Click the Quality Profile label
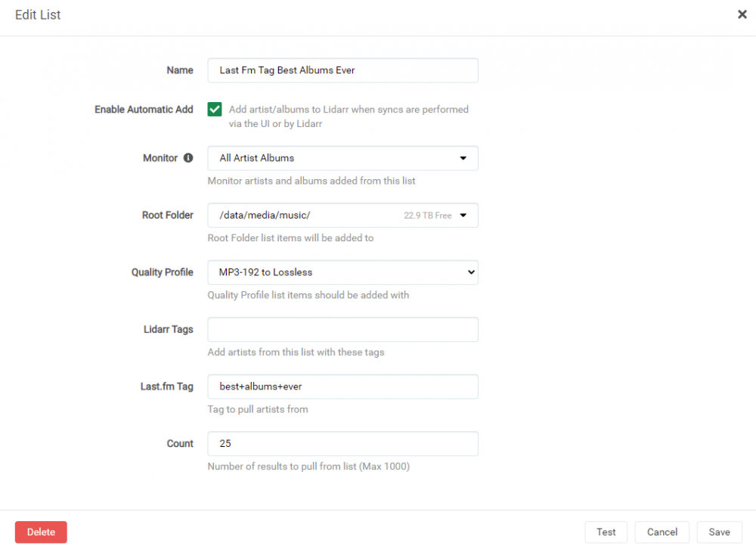The width and height of the screenshot is (756, 549). (163, 272)
